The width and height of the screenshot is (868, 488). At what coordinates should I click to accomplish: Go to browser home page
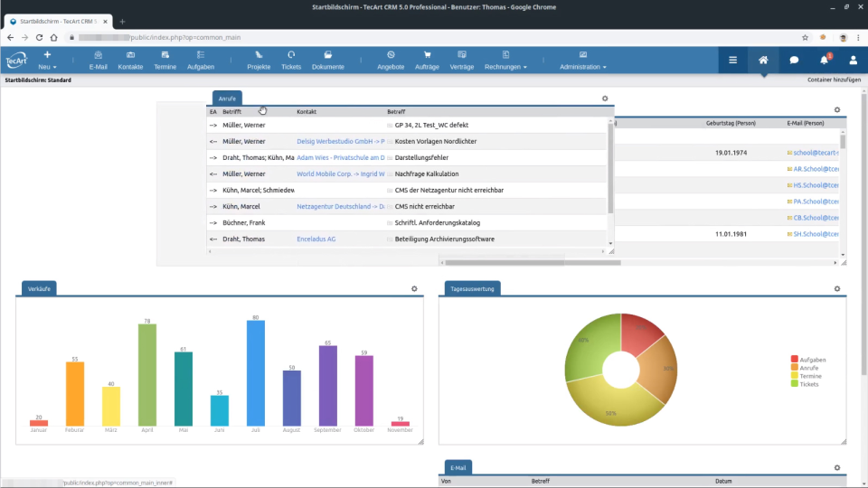(x=53, y=38)
